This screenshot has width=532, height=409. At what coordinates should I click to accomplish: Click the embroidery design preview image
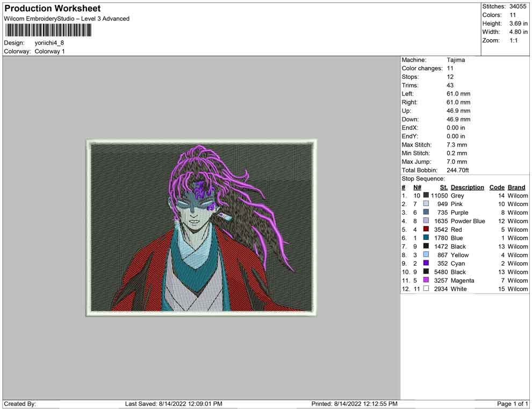[201, 228]
